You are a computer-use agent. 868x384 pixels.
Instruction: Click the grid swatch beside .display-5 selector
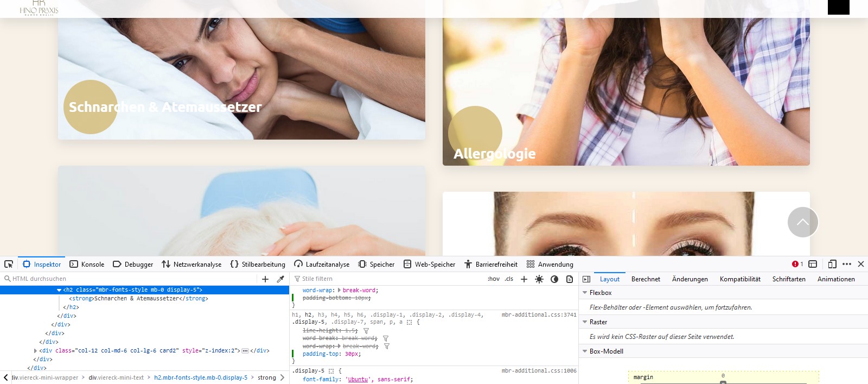click(x=331, y=371)
